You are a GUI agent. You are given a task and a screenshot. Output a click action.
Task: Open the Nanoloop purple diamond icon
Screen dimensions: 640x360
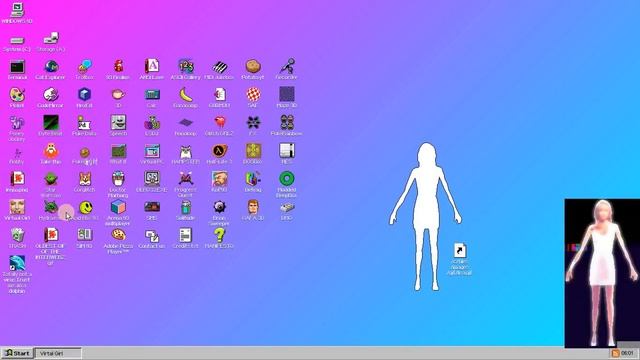coord(186,122)
